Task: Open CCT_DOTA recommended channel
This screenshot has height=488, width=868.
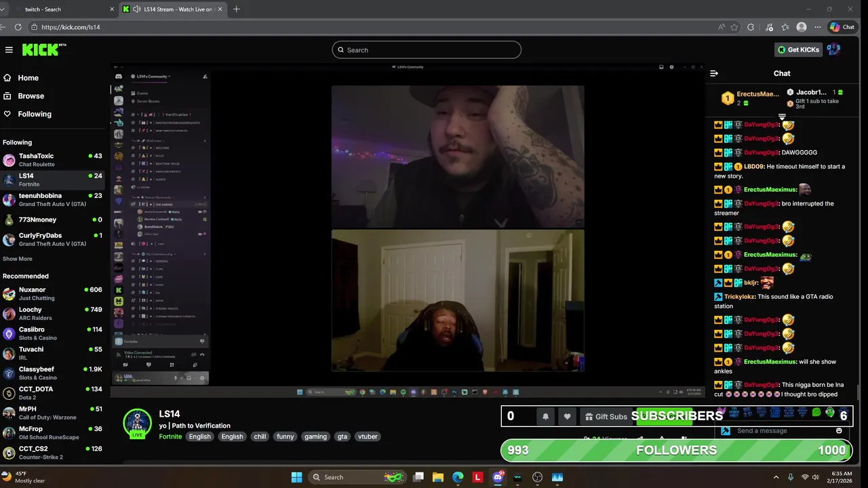Action: click(x=52, y=393)
